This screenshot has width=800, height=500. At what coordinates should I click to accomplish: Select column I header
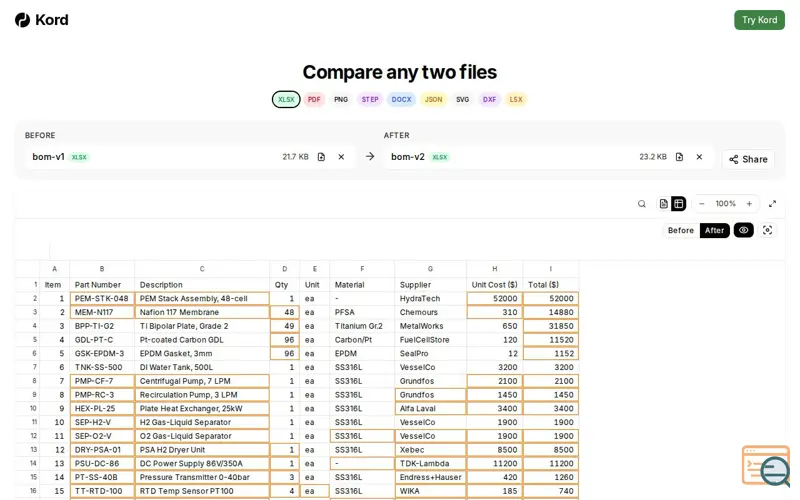click(x=551, y=269)
